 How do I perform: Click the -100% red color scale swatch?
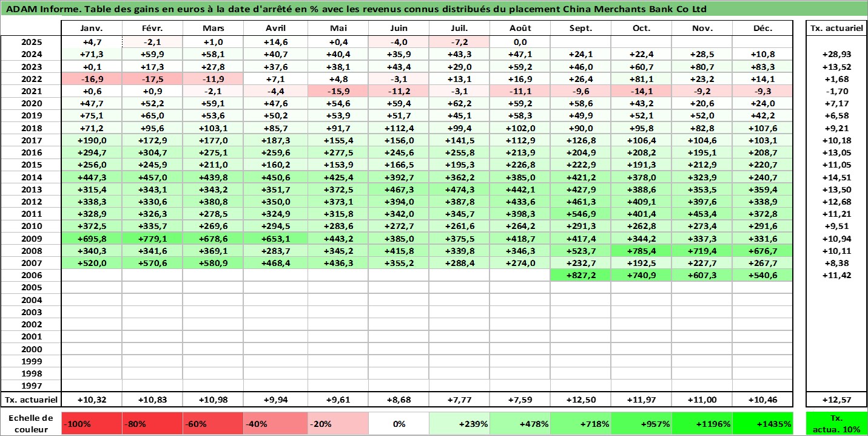(x=92, y=423)
